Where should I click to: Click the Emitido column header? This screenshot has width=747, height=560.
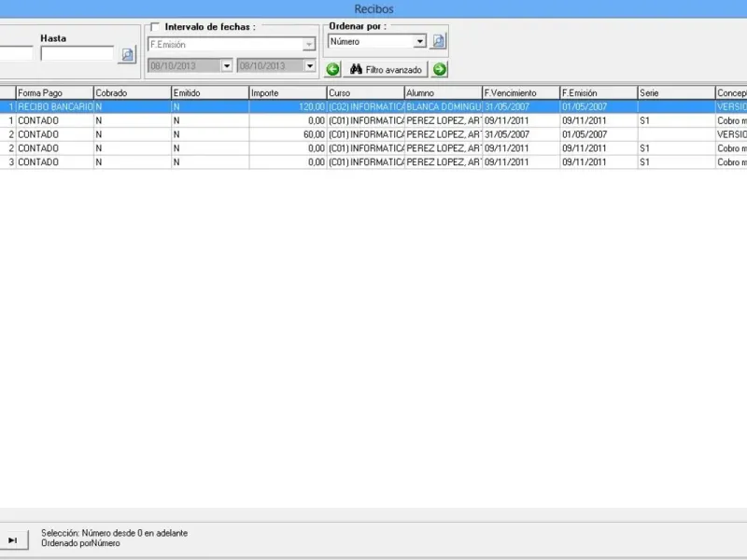point(210,92)
